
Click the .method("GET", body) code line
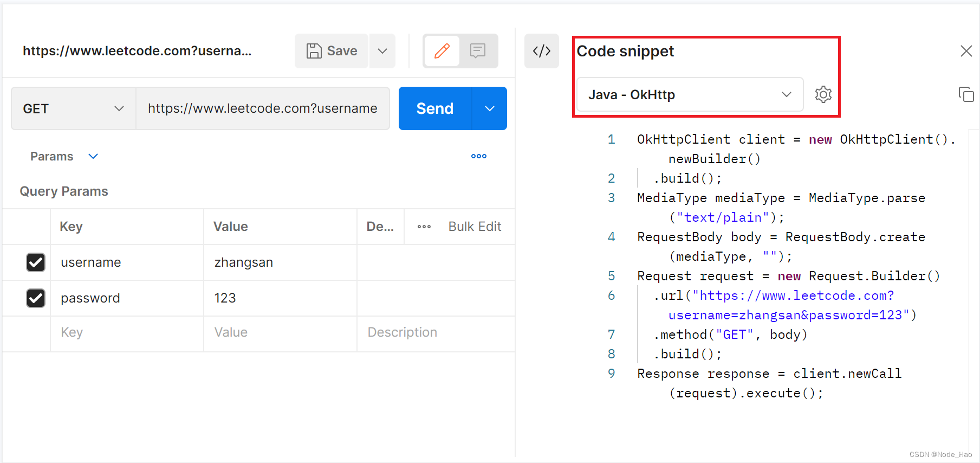pyautogui.click(x=731, y=335)
